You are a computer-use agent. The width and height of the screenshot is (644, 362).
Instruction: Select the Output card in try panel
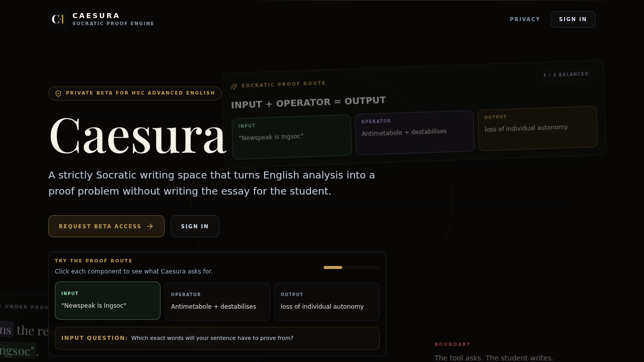pos(327,302)
